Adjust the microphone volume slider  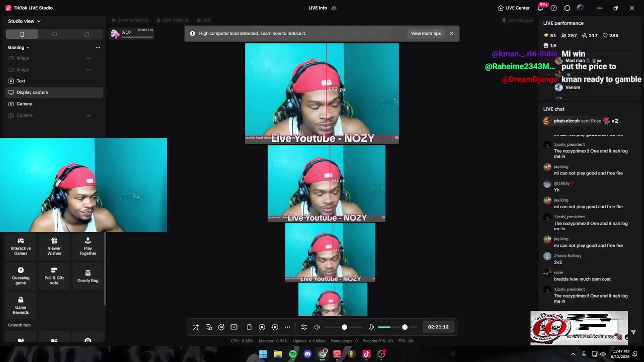pos(397,327)
